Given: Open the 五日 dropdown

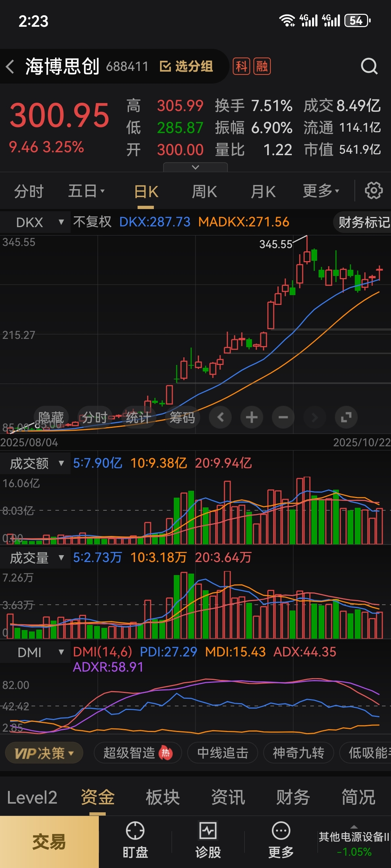Looking at the screenshot, I should coord(87,191).
